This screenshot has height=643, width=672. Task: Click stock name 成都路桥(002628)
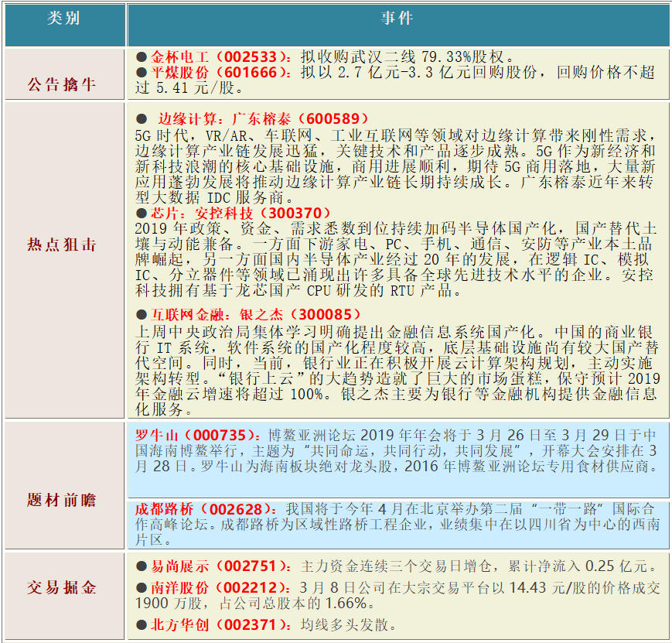[206, 509]
